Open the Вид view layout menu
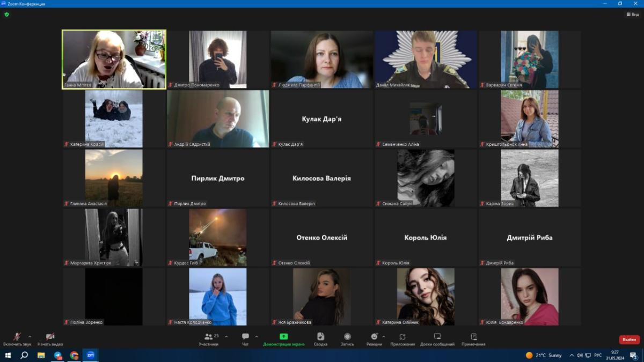Viewport: 644px width, 362px height. [x=632, y=14]
